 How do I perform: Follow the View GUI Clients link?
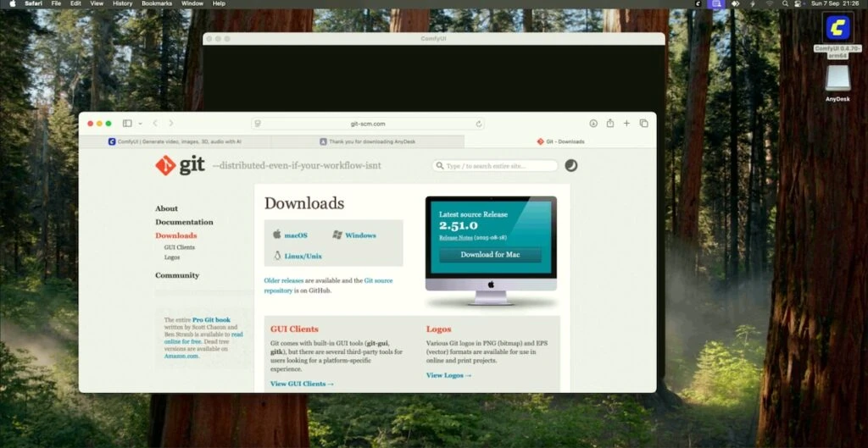coord(302,384)
